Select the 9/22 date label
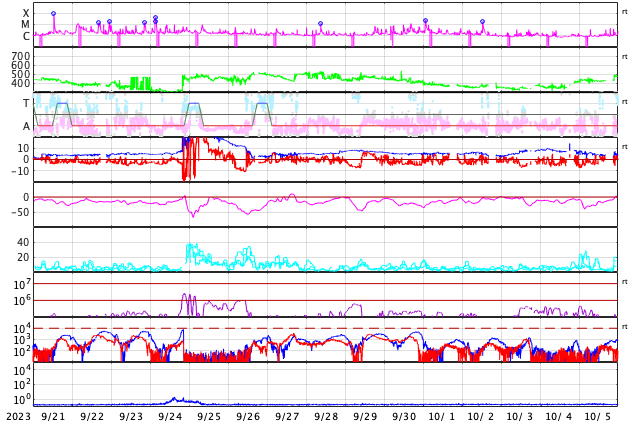Viewport: 634px width, 424px height. [92, 417]
